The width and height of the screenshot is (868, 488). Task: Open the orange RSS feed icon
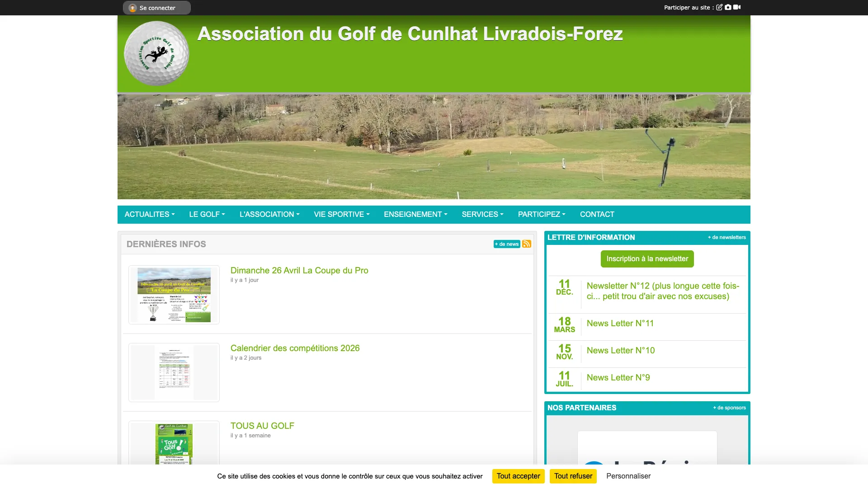[526, 244]
